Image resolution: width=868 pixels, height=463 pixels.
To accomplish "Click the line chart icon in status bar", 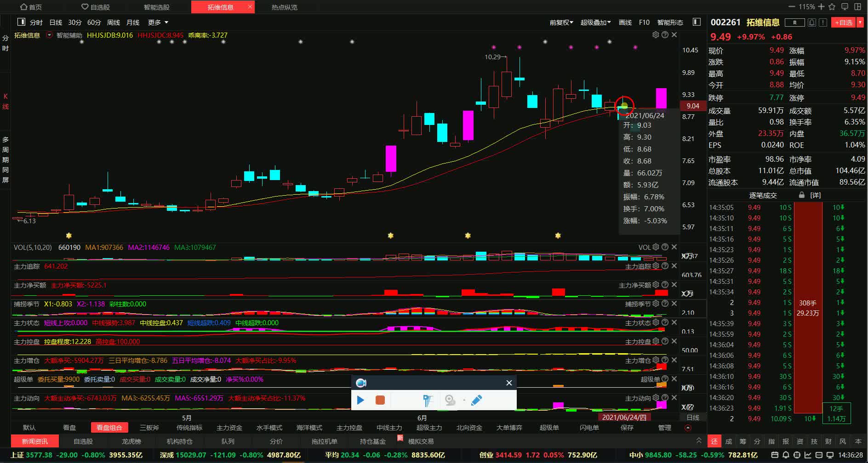I will click(808, 455).
